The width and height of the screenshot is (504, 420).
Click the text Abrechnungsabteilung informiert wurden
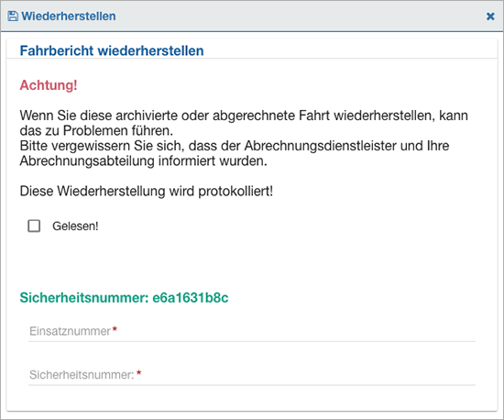point(143,160)
